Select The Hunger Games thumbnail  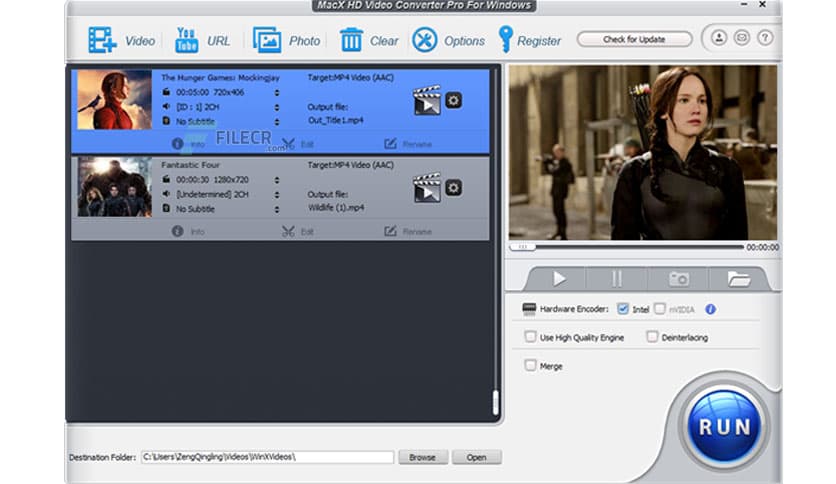(x=114, y=100)
